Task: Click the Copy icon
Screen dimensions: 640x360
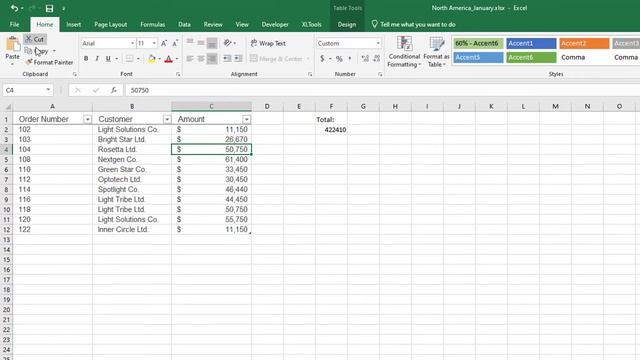Action: (28, 51)
